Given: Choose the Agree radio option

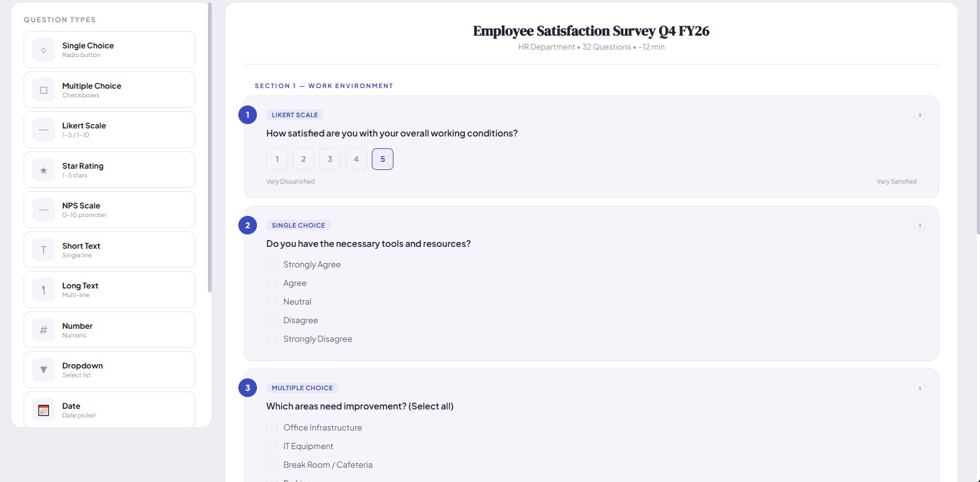Looking at the screenshot, I should (272, 283).
